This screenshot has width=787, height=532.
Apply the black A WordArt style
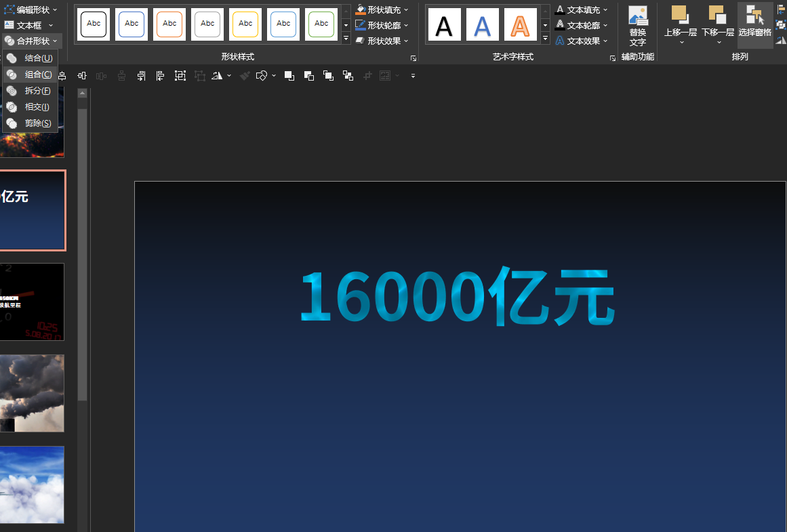point(444,24)
